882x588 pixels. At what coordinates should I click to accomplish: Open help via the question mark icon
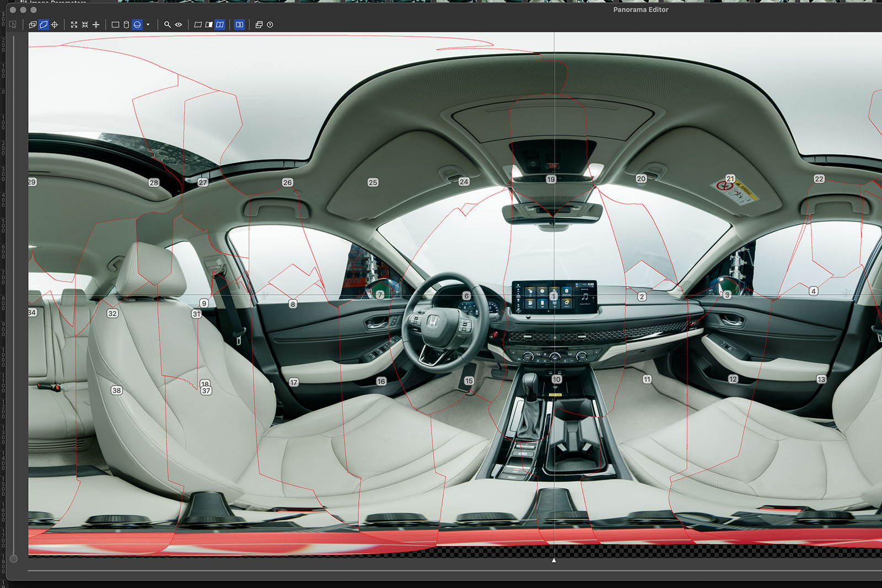pos(270,24)
